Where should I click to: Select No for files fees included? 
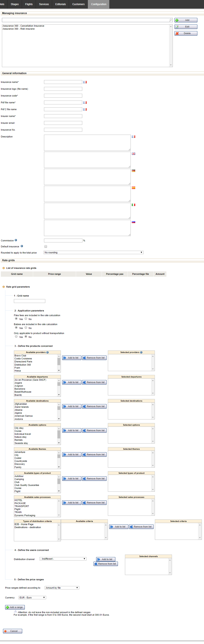pyautogui.click(x=26, y=319)
